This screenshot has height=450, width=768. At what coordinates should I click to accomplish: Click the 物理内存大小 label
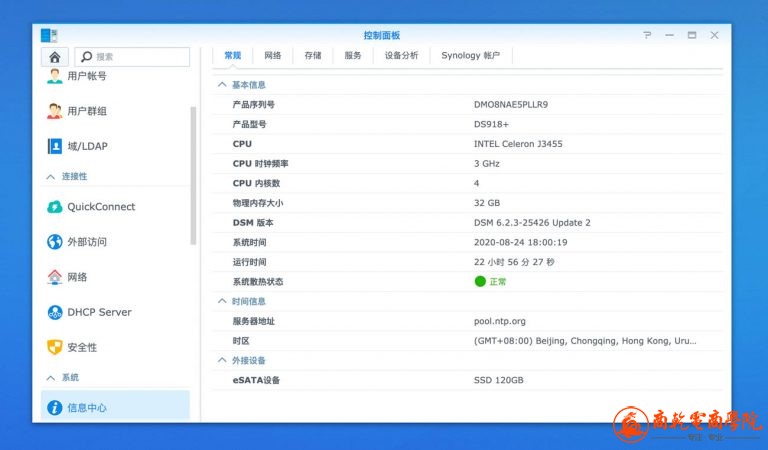(x=258, y=203)
